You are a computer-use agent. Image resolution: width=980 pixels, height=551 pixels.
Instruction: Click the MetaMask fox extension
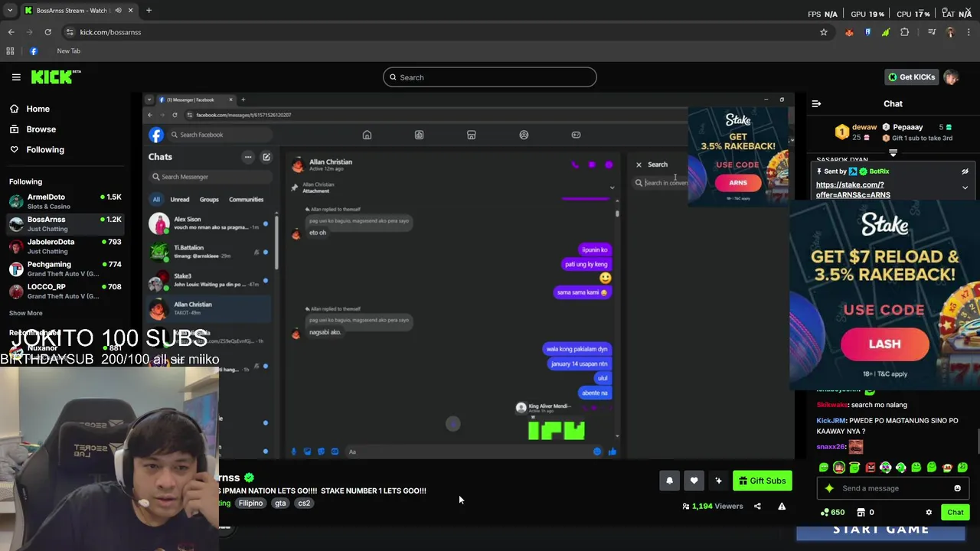point(849,32)
